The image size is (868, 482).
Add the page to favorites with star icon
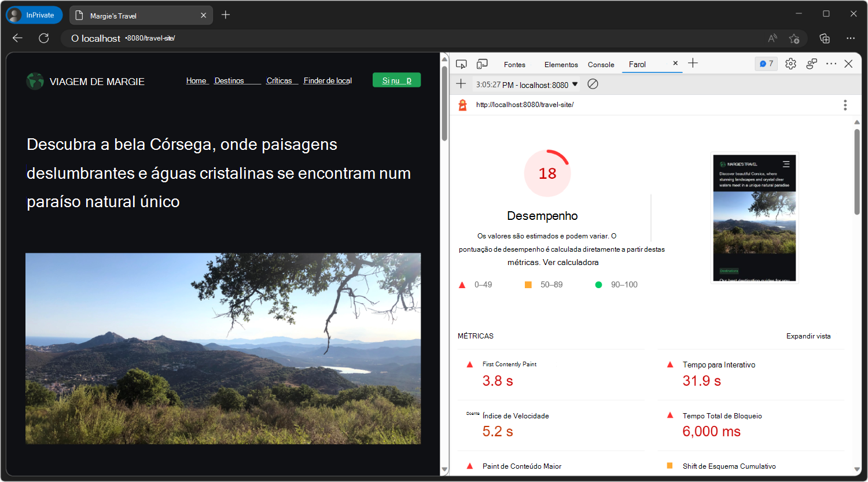click(795, 38)
